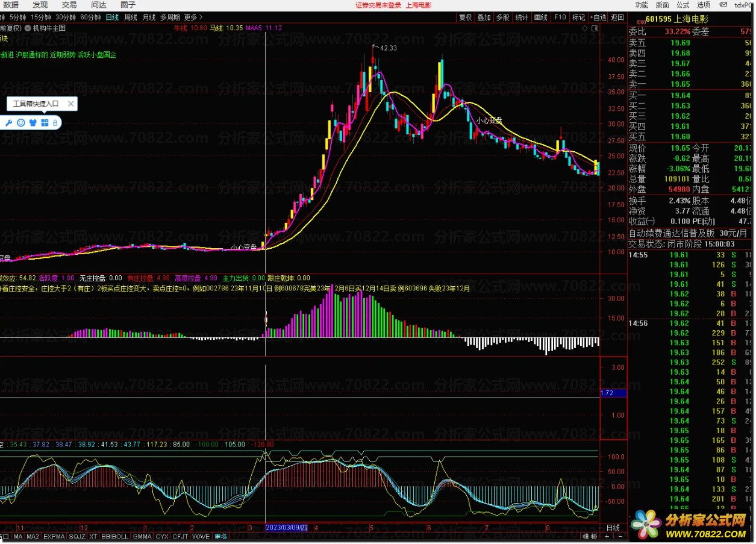The width and height of the screenshot is (756, 544).
Task: Open the 发现 menu
Action: coord(40,5)
